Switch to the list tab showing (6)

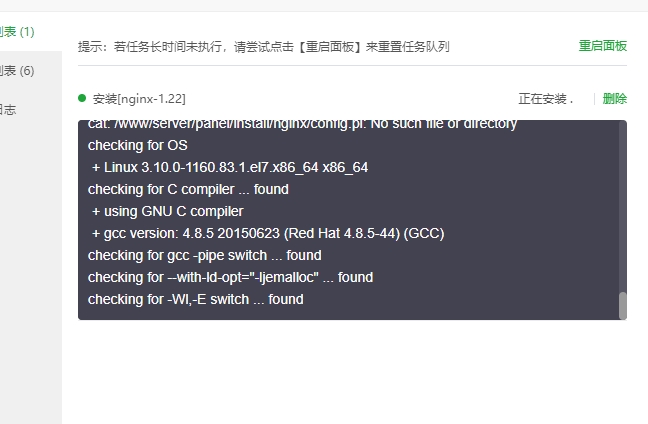(x=17, y=71)
